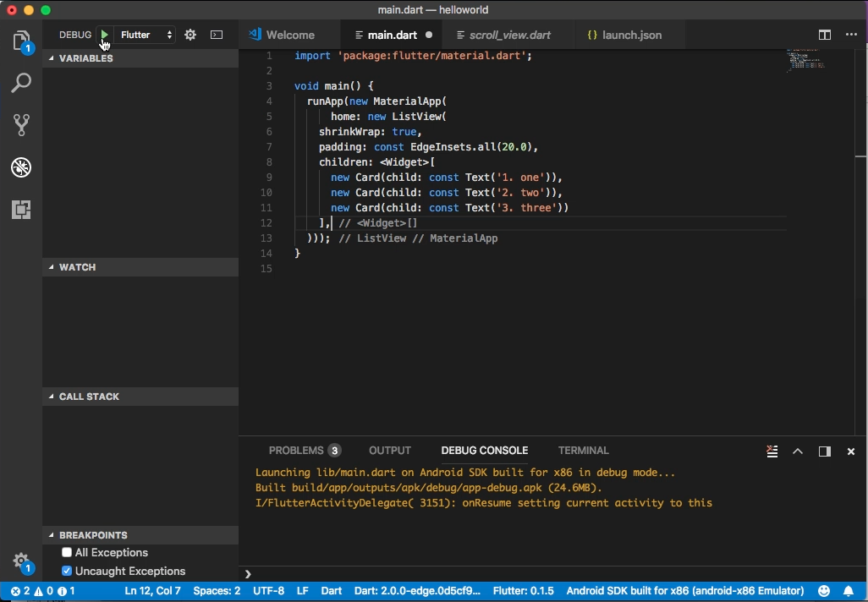
Task: Click the Dart SDK version status item
Action: coord(417,591)
